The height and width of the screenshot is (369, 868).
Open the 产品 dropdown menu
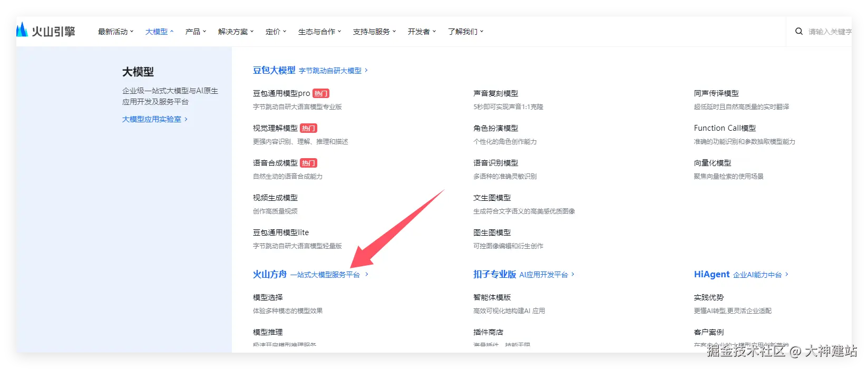(x=196, y=32)
